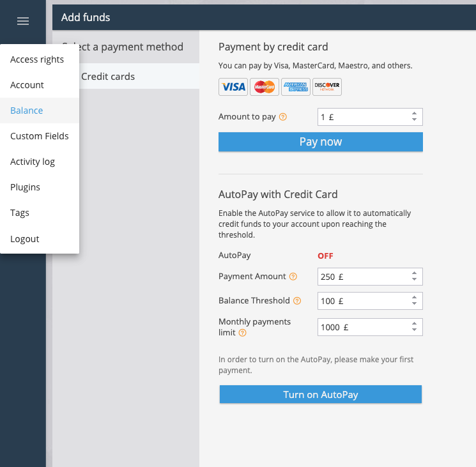Open help icon beside Payment Amount
Screen dimensions: 476x467
coord(293,277)
